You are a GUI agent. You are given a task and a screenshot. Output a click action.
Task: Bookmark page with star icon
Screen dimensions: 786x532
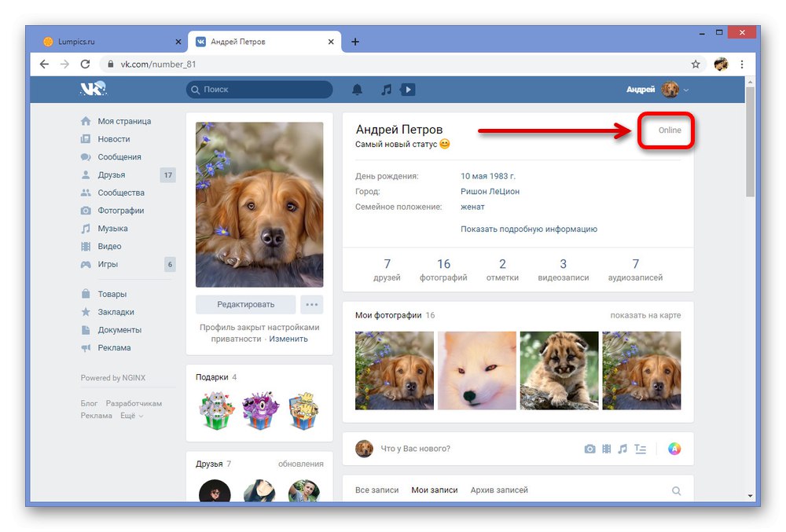pos(696,64)
